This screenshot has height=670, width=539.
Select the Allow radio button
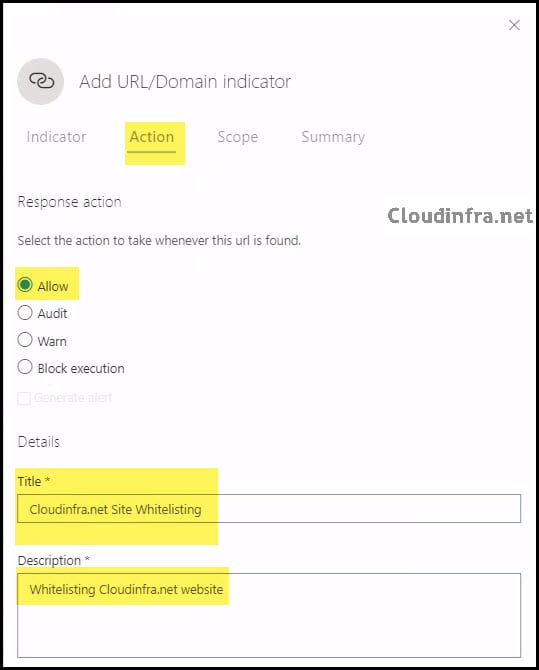pos(25,285)
